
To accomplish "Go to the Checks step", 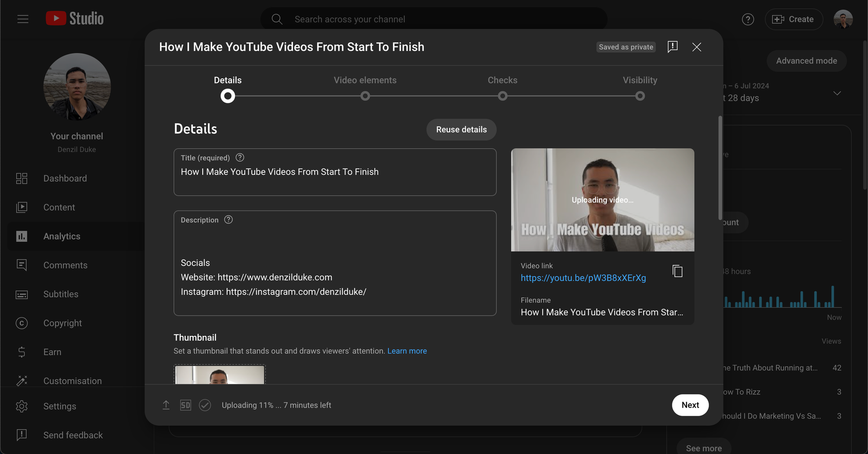I will point(503,80).
